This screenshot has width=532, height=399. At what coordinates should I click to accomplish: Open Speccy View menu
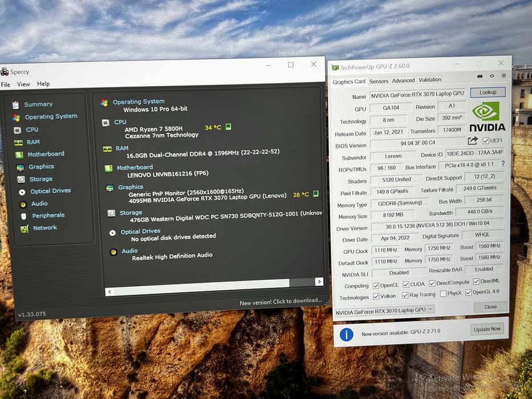(x=23, y=84)
